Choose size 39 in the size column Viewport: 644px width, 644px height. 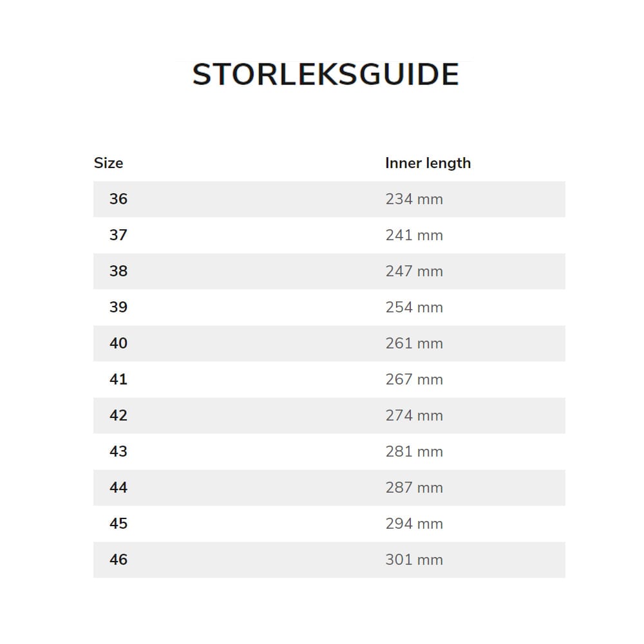click(118, 307)
